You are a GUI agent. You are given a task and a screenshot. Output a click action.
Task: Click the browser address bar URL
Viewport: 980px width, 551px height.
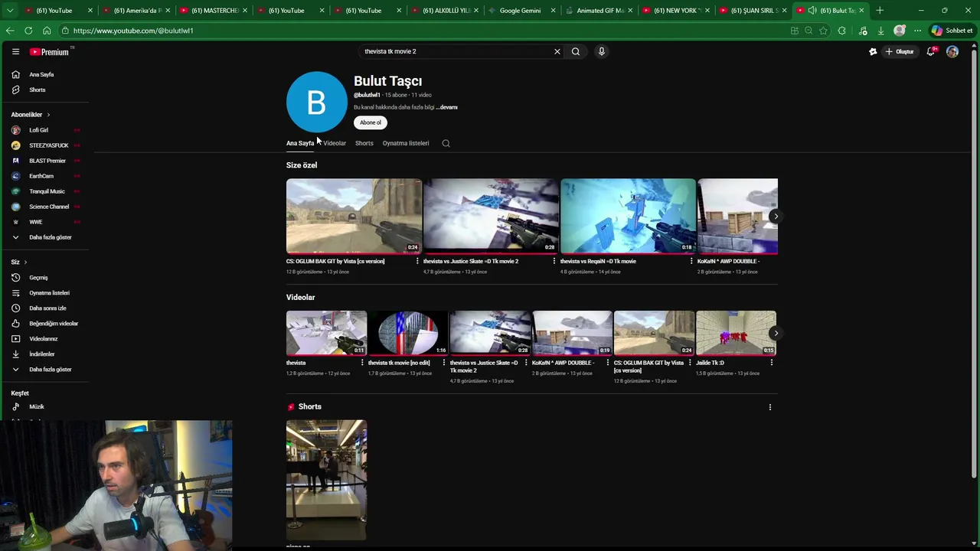click(133, 31)
